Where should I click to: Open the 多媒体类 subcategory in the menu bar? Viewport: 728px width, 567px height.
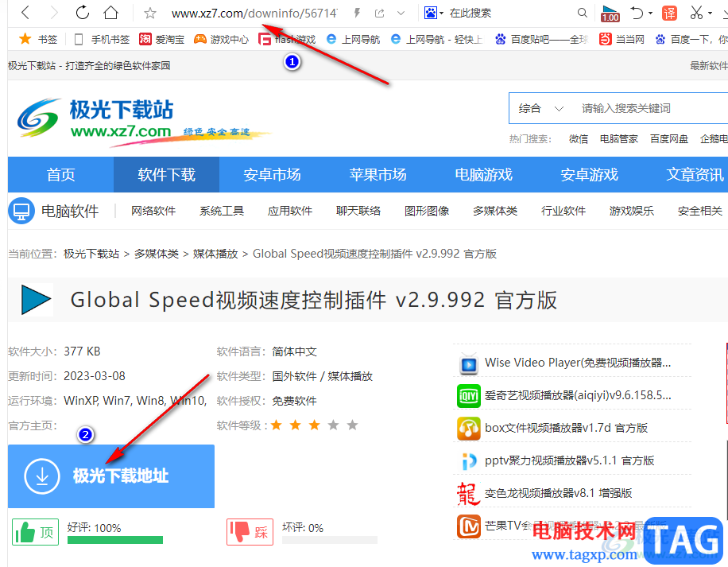(x=495, y=211)
